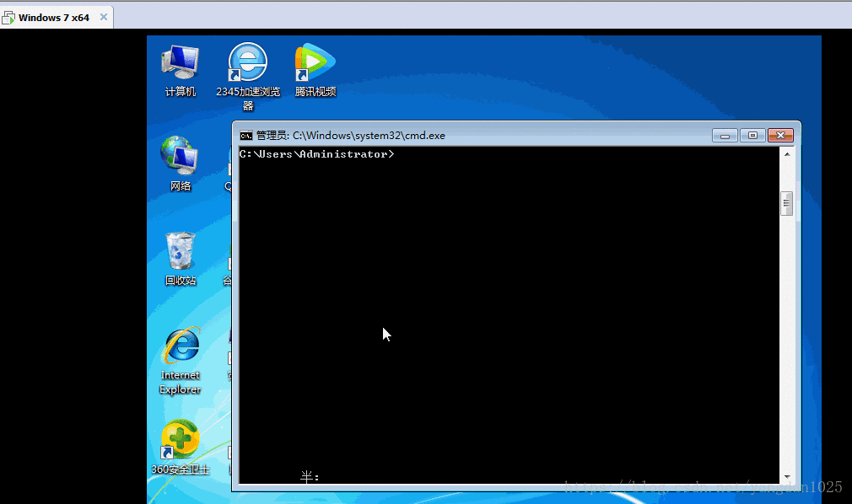Close the cmd.exe window
Viewport: 852px width, 504px height.
click(x=781, y=135)
